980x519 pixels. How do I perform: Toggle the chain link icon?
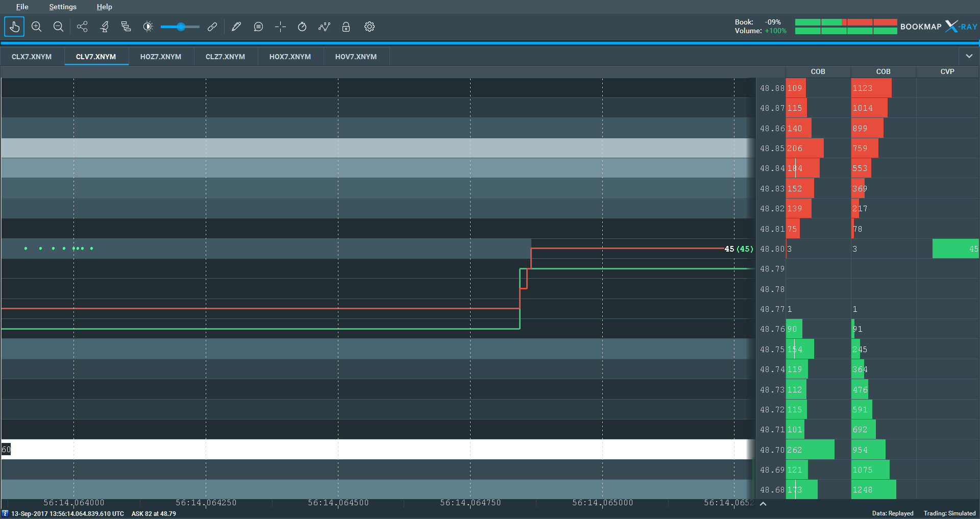coord(212,27)
